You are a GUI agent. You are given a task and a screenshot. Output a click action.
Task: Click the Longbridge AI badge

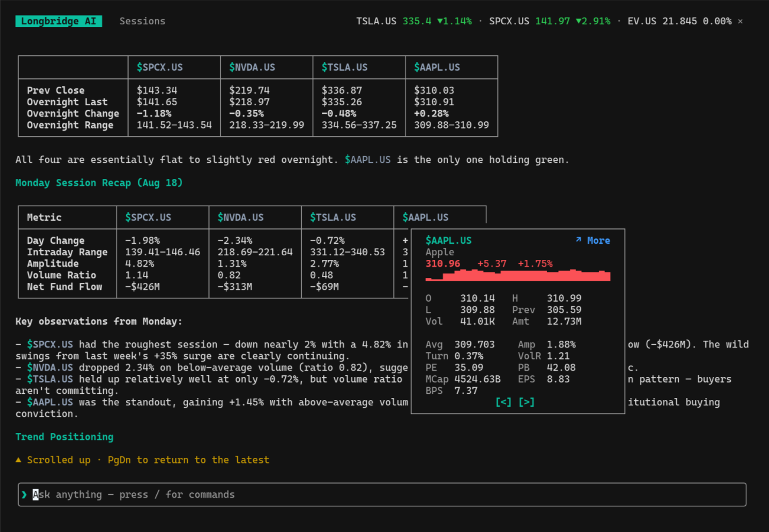coord(59,21)
